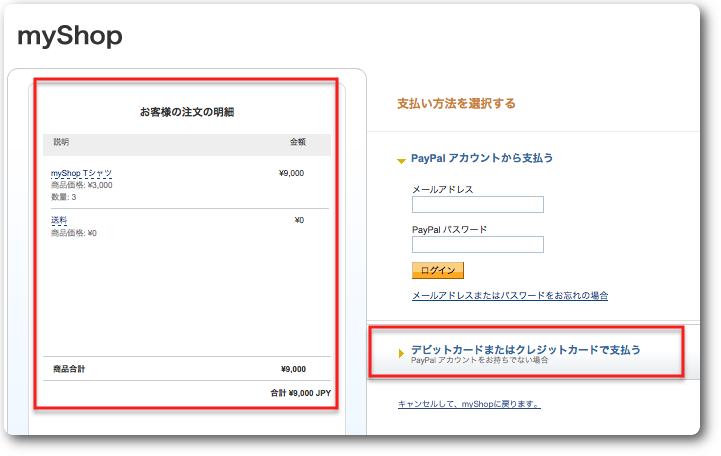Click the 商品合計 label

(x=69, y=369)
